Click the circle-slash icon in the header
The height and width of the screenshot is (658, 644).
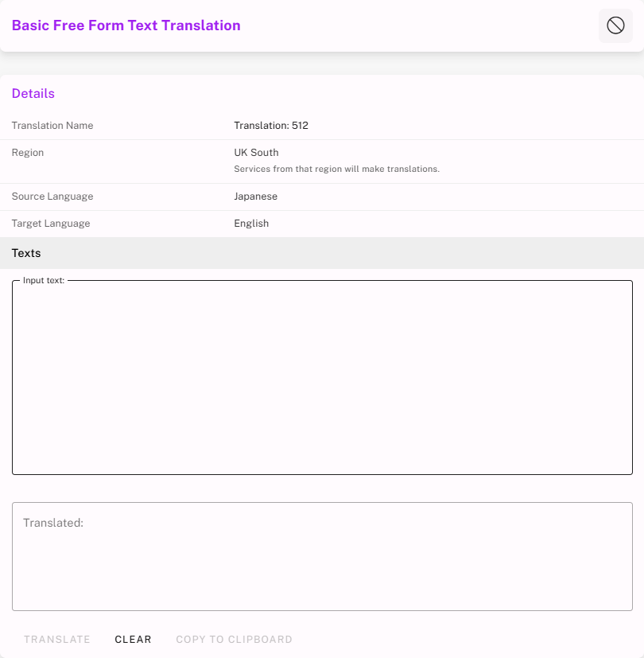click(615, 25)
